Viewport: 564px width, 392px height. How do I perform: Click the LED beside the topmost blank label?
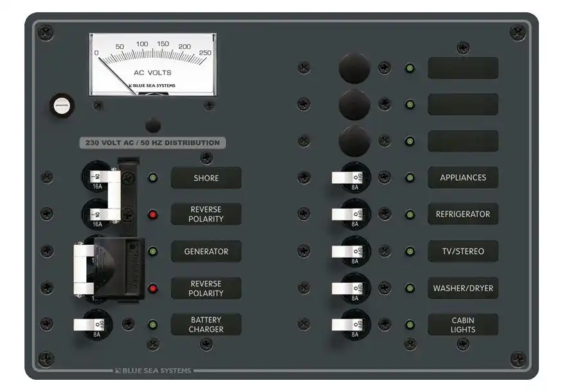click(410, 68)
